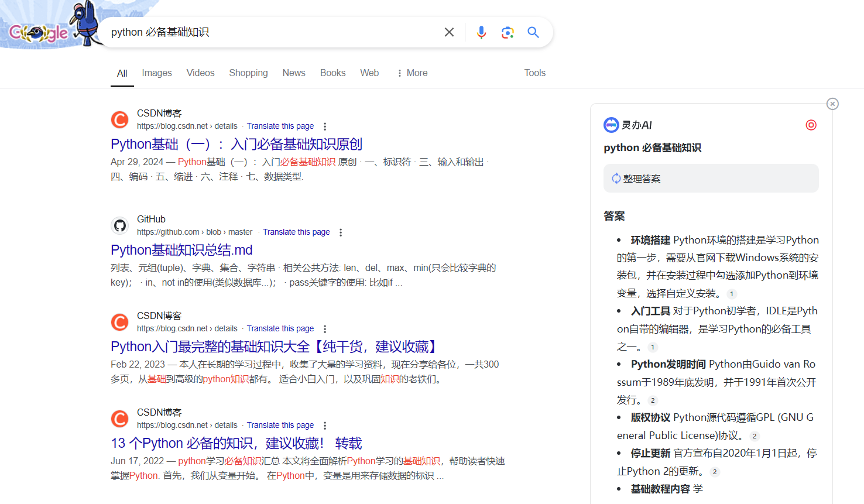Switch to Shopping tab
The width and height of the screenshot is (864, 504).
248,73
